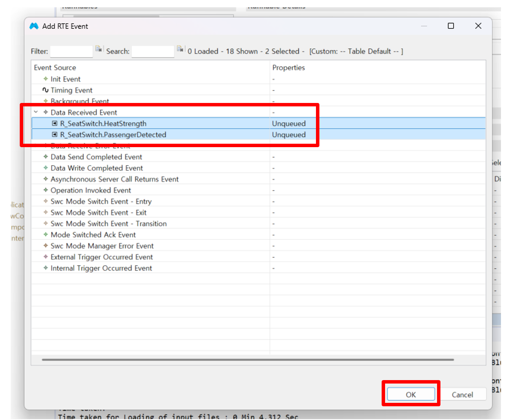Cancel the Add RTE Event dialog
This screenshot has height=420, width=507.
click(462, 395)
